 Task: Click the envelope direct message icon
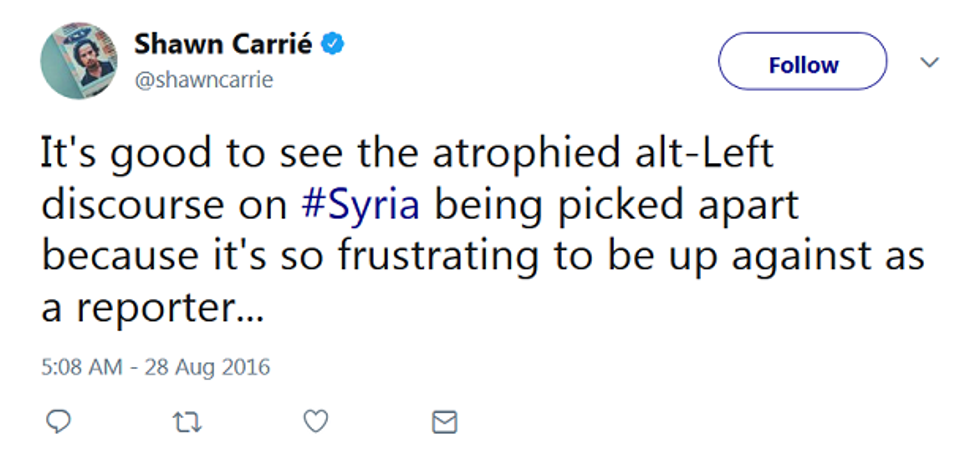(444, 422)
